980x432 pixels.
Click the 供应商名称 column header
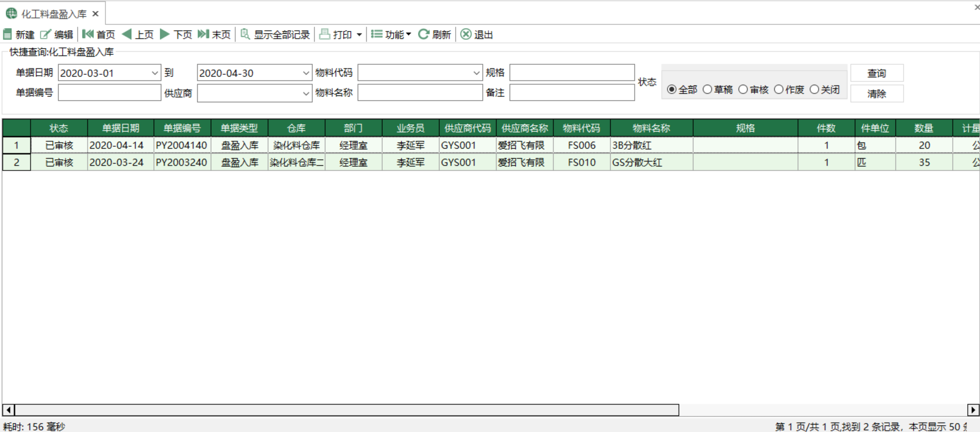click(x=524, y=128)
